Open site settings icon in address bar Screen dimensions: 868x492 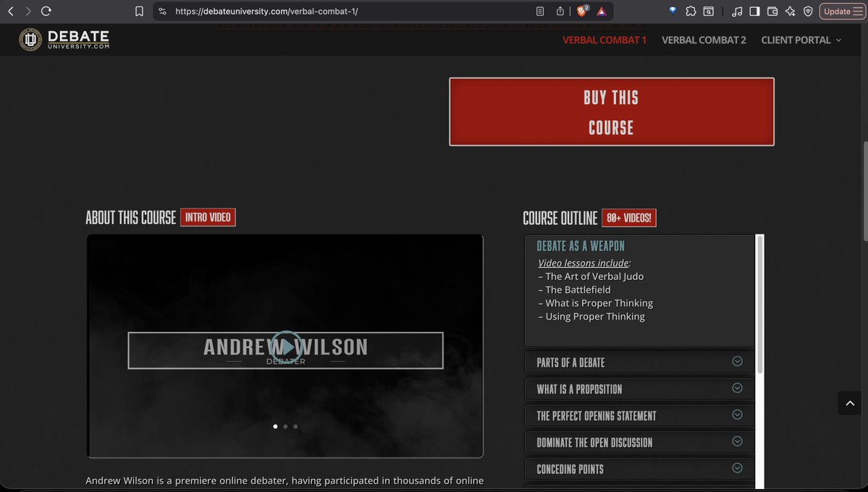click(162, 11)
